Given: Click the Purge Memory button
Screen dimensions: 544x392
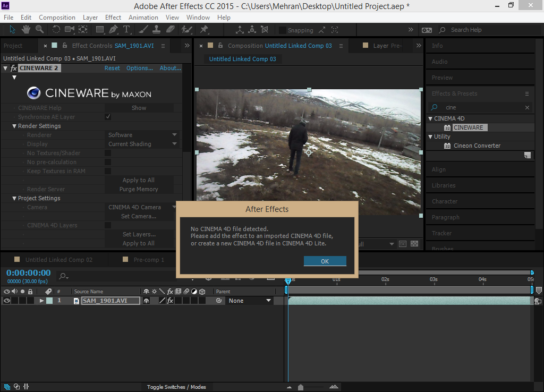Looking at the screenshot, I should (x=139, y=189).
